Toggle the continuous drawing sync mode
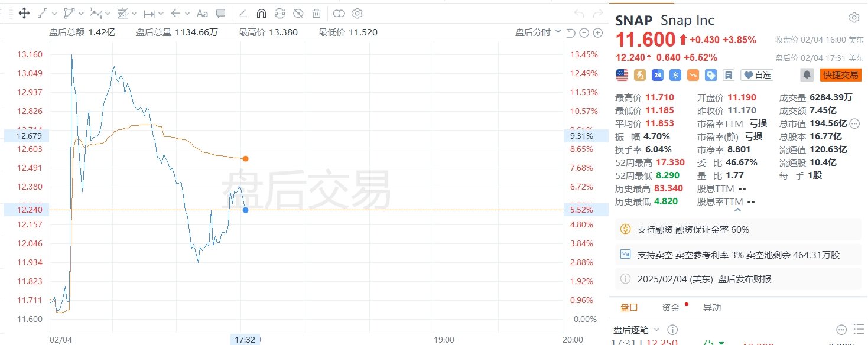The image size is (868, 345). [x=280, y=13]
